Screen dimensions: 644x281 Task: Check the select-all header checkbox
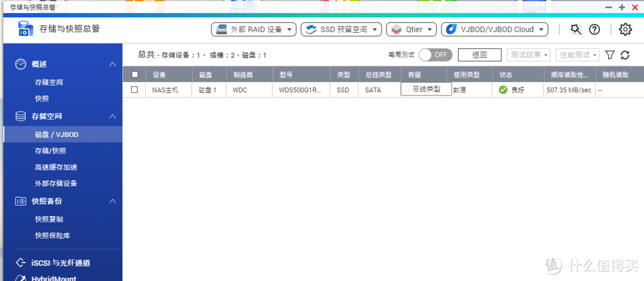point(135,74)
